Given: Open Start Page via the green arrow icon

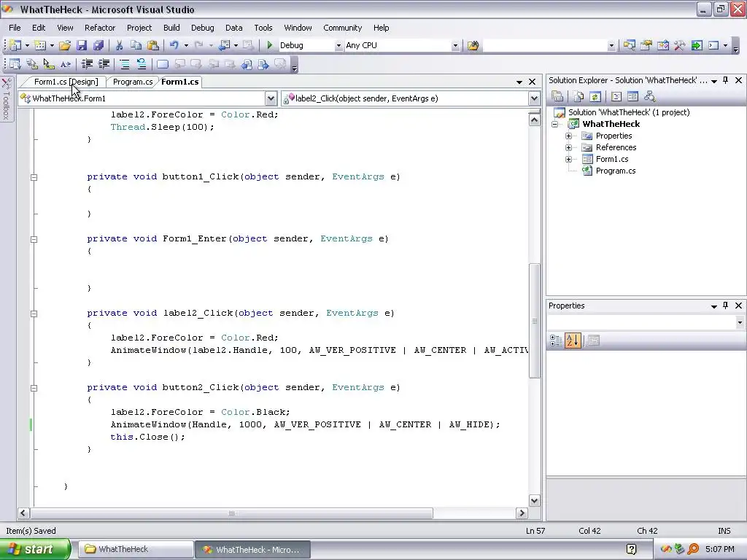Looking at the screenshot, I should point(697,45).
